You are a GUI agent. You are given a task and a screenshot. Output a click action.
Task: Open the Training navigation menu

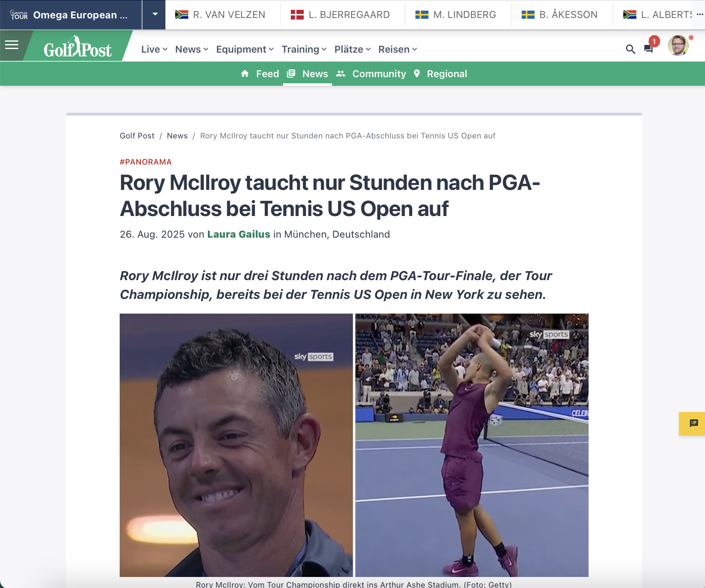(304, 49)
